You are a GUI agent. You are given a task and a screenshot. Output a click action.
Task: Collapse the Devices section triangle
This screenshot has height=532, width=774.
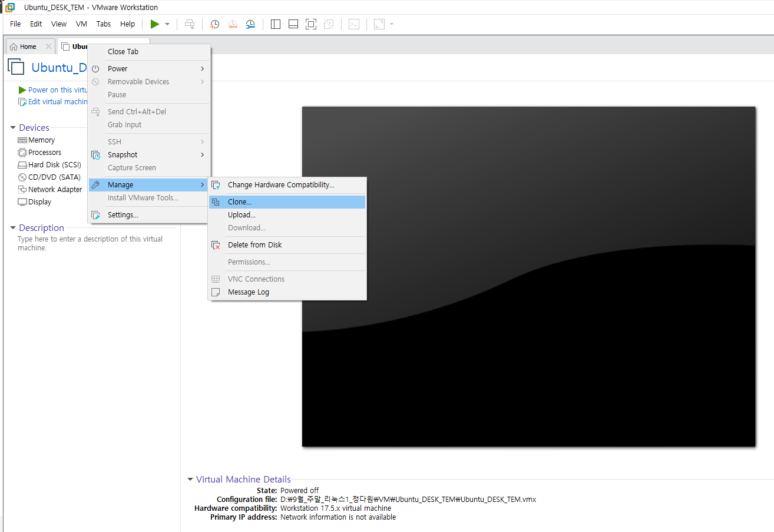point(13,128)
